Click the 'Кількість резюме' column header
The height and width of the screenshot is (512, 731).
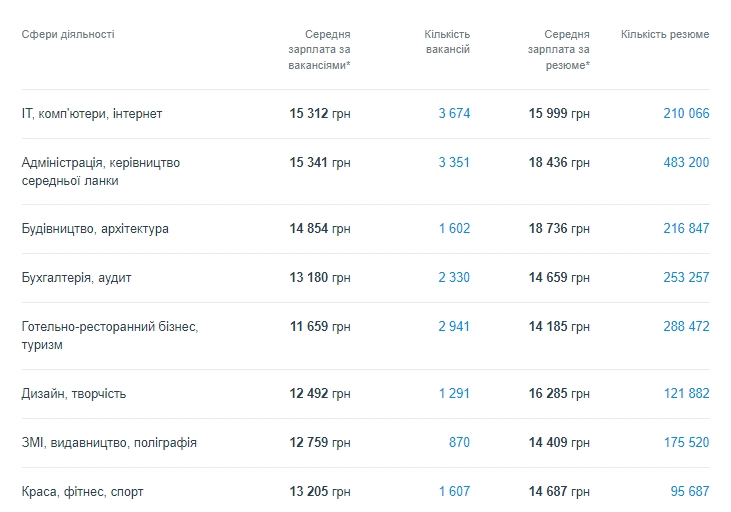pos(665,35)
